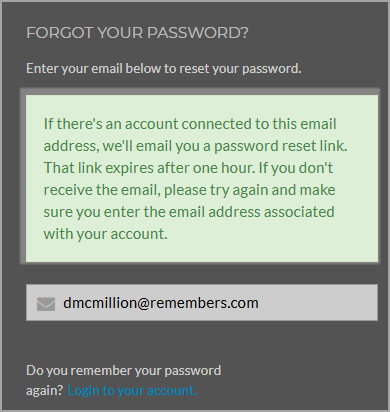Click the 'Enter your email below' instruction text
Viewport: 390px width, 412px height.
(164, 69)
